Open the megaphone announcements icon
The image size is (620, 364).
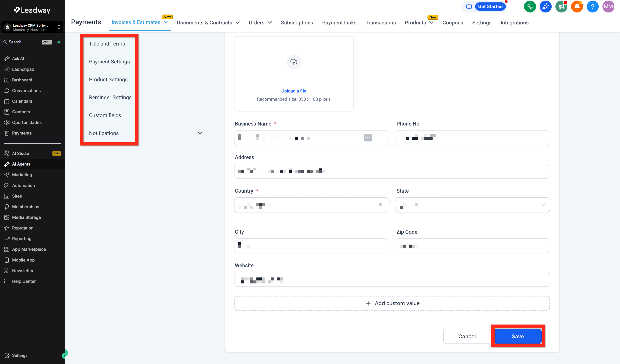[x=561, y=7]
